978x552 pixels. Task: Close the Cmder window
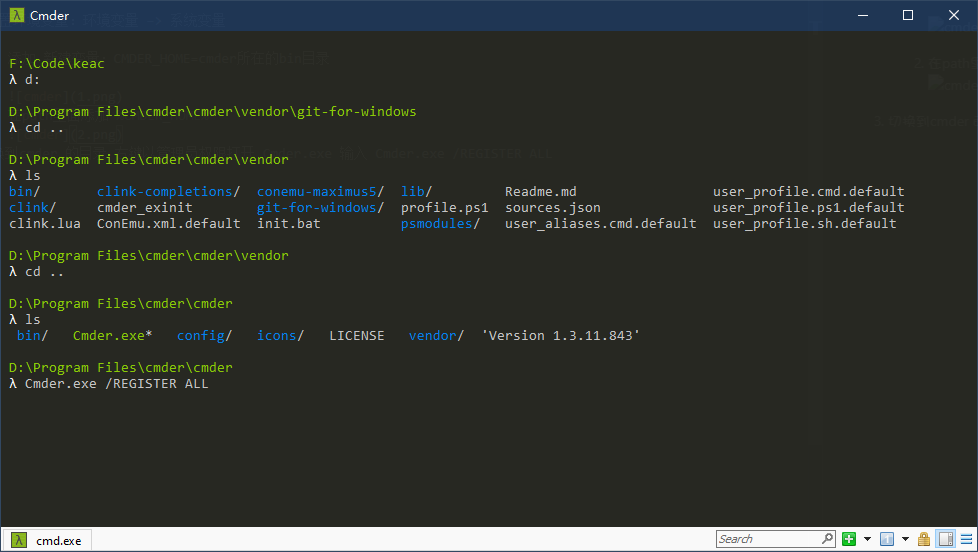click(954, 15)
